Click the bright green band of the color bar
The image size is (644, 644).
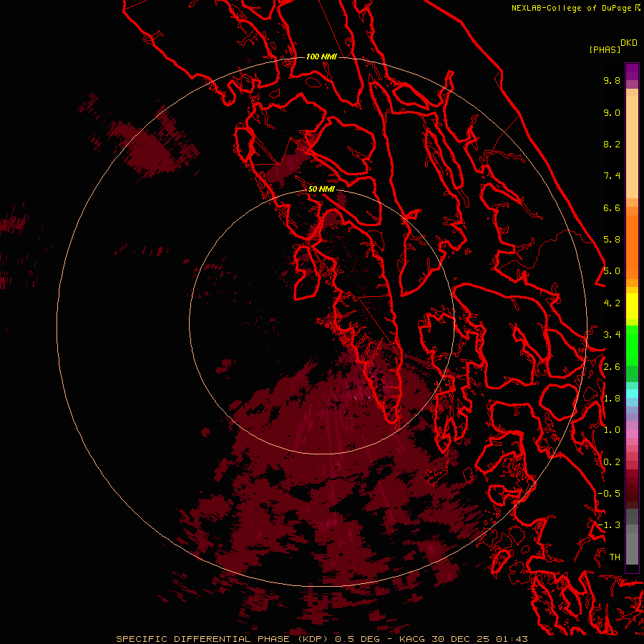(x=632, y=345)
